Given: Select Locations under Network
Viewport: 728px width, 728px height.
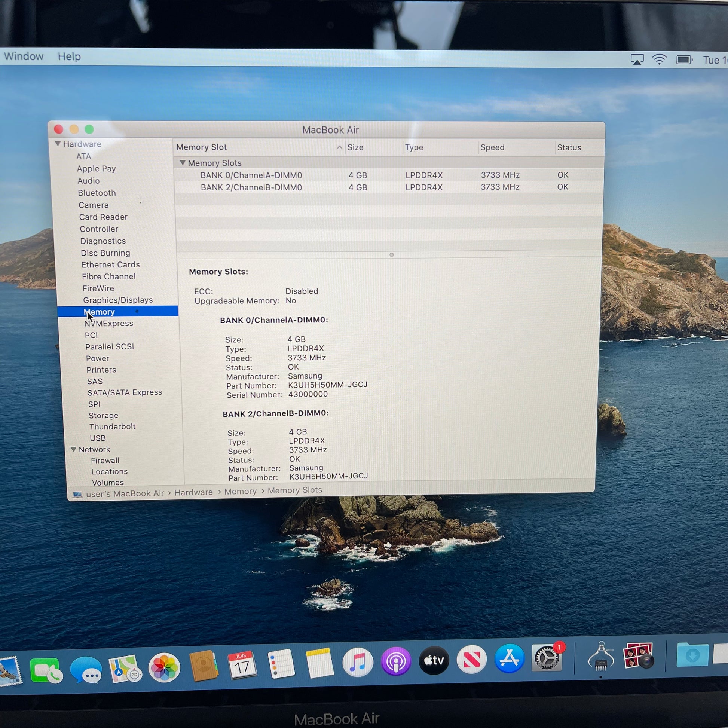Looking at the screenshot, I should pos(109,471).
